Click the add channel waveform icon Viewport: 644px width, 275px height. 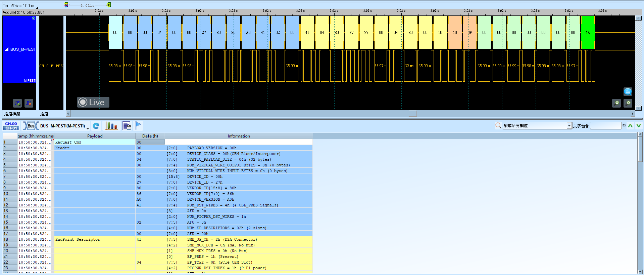(x=17, y=103)
